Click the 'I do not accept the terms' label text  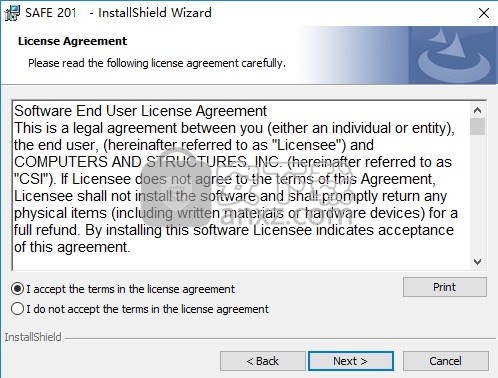click(147, 309)
